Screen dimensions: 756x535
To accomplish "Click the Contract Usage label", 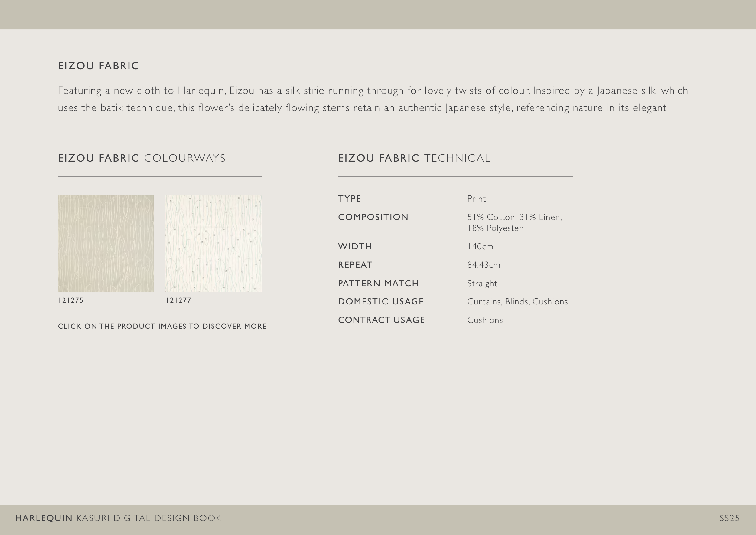I will pos(381,320).
